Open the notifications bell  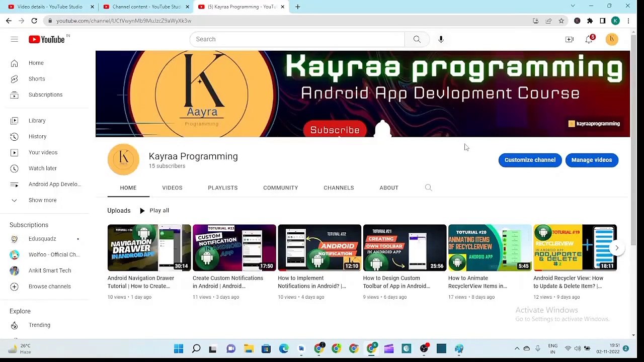[x=589, y=39]
